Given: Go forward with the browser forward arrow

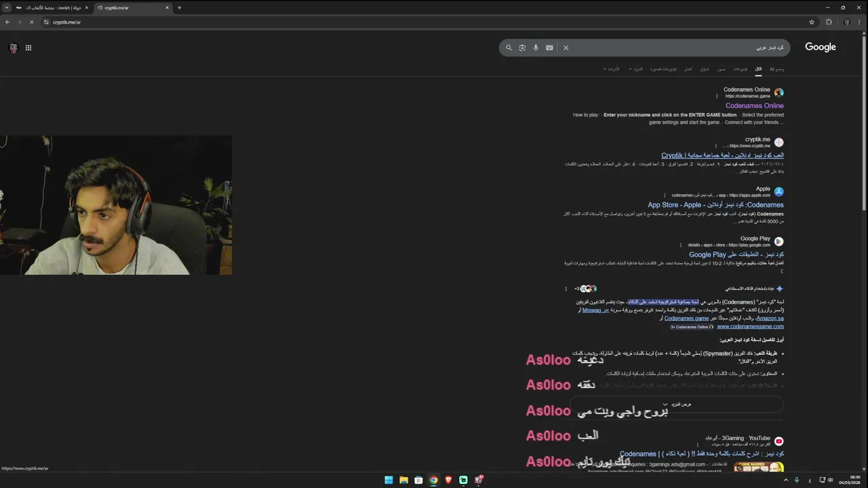Looking at the screenshot, I should 19,22.
